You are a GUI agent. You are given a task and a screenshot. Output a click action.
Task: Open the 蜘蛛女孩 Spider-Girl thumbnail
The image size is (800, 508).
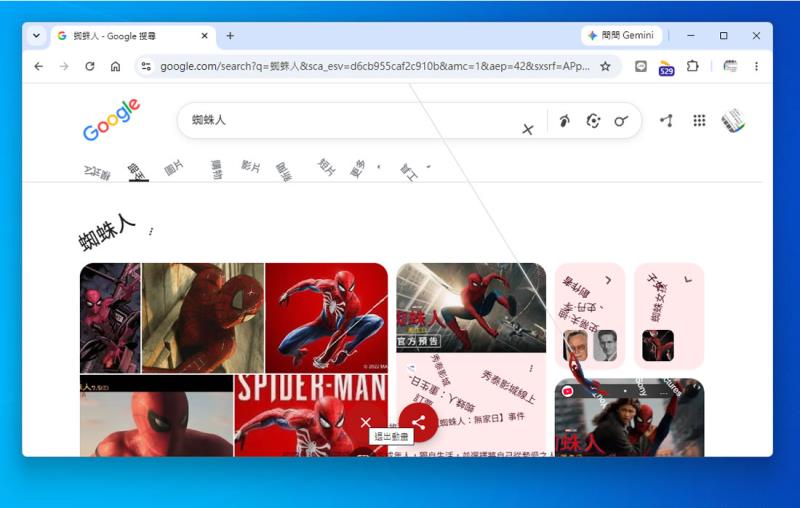(x=658, y=346)
